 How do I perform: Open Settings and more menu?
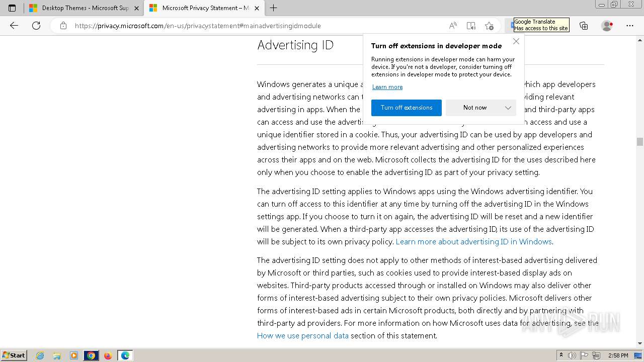(630, 26)
